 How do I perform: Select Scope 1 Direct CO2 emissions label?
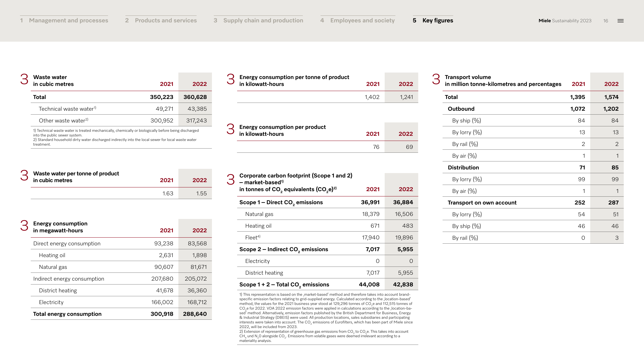pos(281,203)
